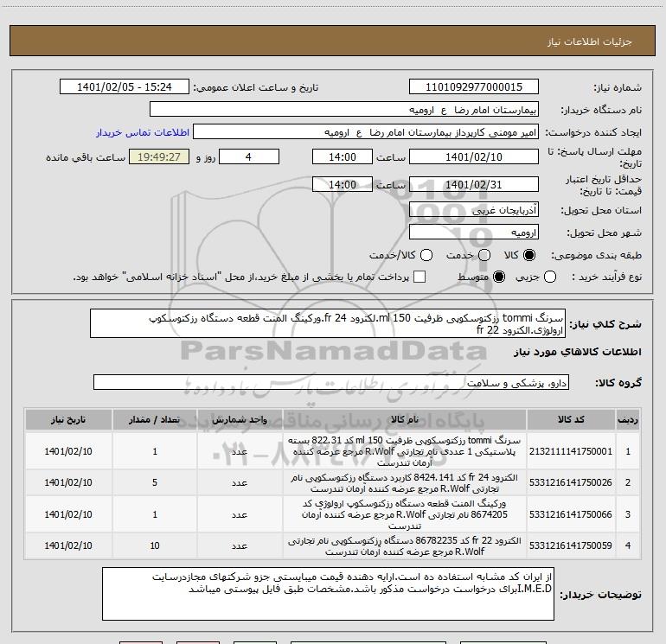This screenshot has width=666, height=644.
Task: Click the تاریخ نیاز column header
Action: [x=68, y=420]
